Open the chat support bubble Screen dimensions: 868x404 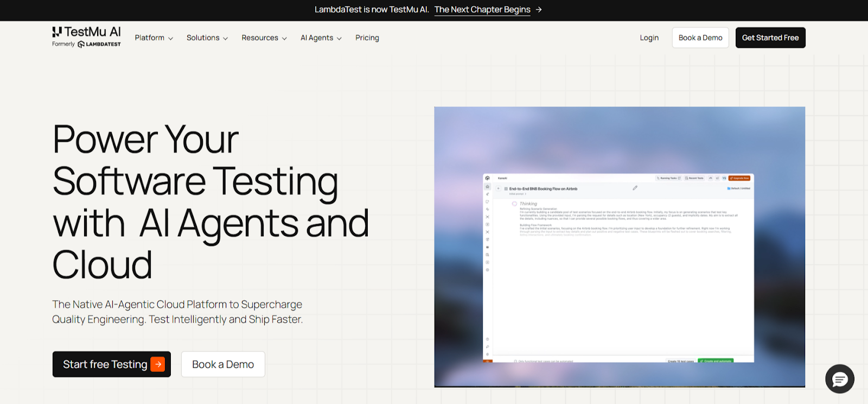(840, 378)
